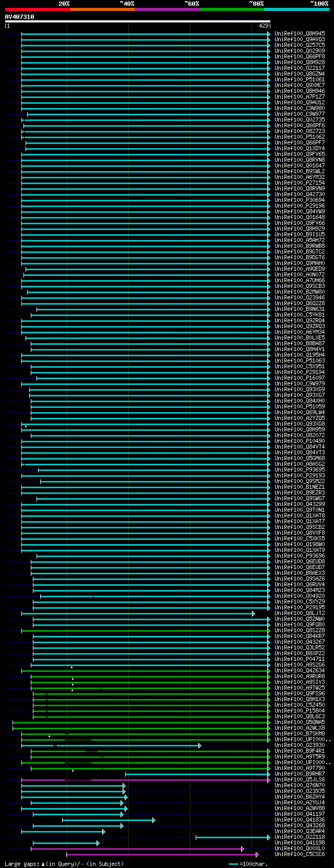Click the green ~80% legend segment
The image size is (334, 868).
(232, 9)
